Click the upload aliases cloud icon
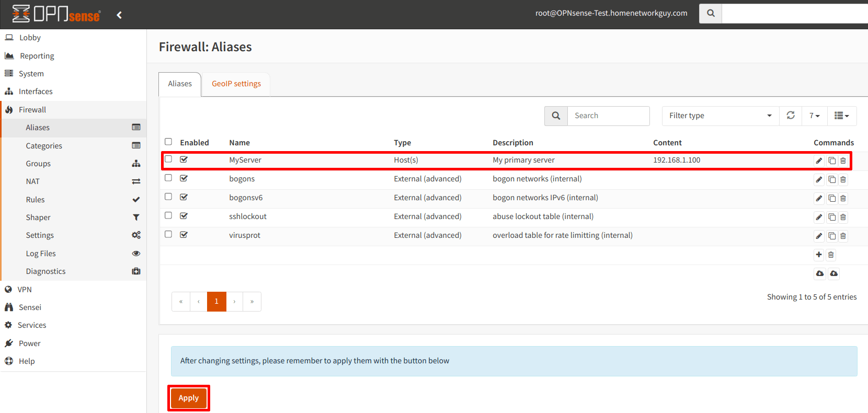 [x=834, y=273]
